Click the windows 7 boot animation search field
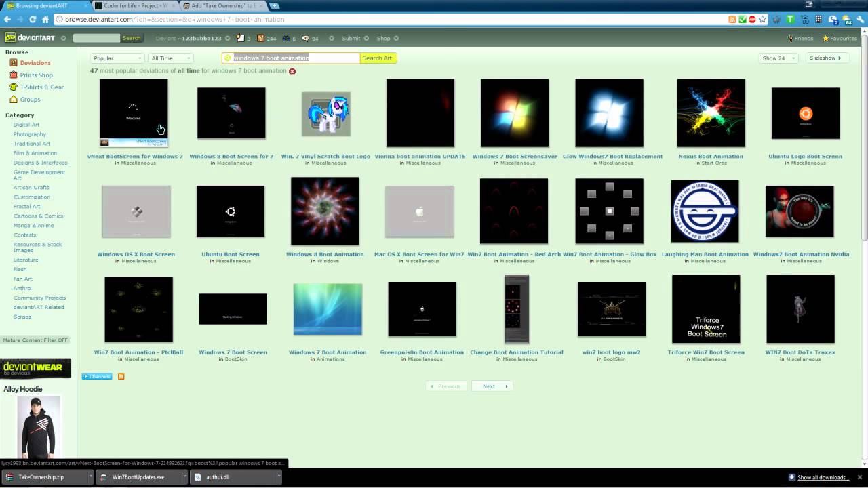868x488 pixels. click(291, 58)
